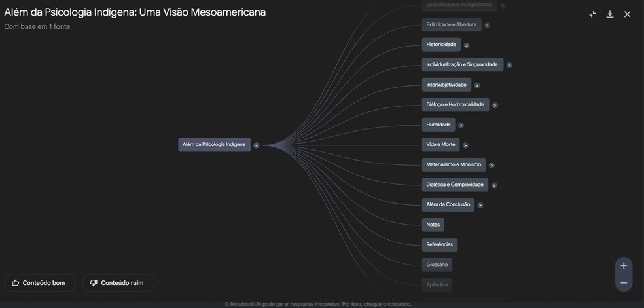Expand the Intersubjetividade node arrow
The width and height of the screenshot is (644, 308).
pos(477,85)
